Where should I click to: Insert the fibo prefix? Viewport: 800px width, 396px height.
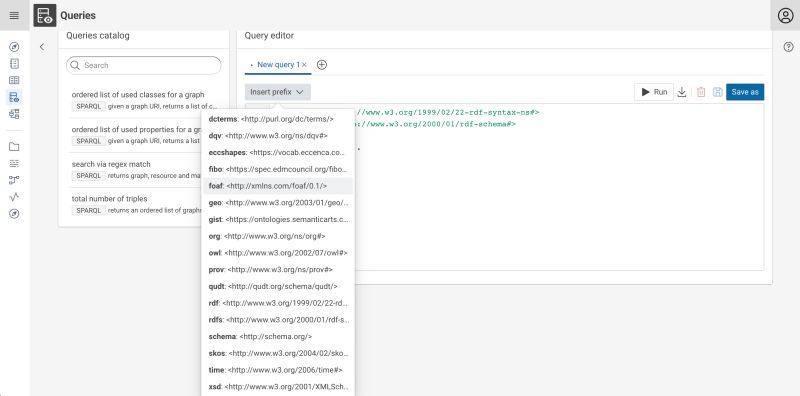click(278, 169)
